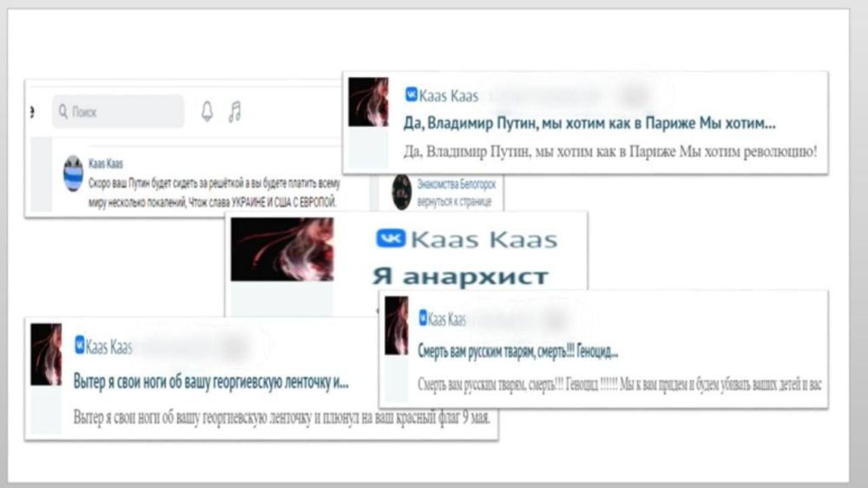Click the thumbnail beside 'Я анархист'
The width and height of the screenshot is (868, 488).
pos(281,249)
